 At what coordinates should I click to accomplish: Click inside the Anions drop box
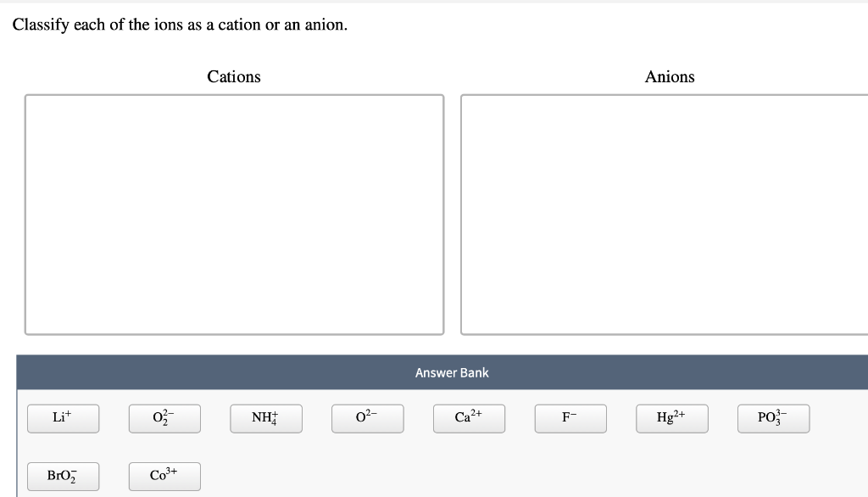tap(670, 215)
